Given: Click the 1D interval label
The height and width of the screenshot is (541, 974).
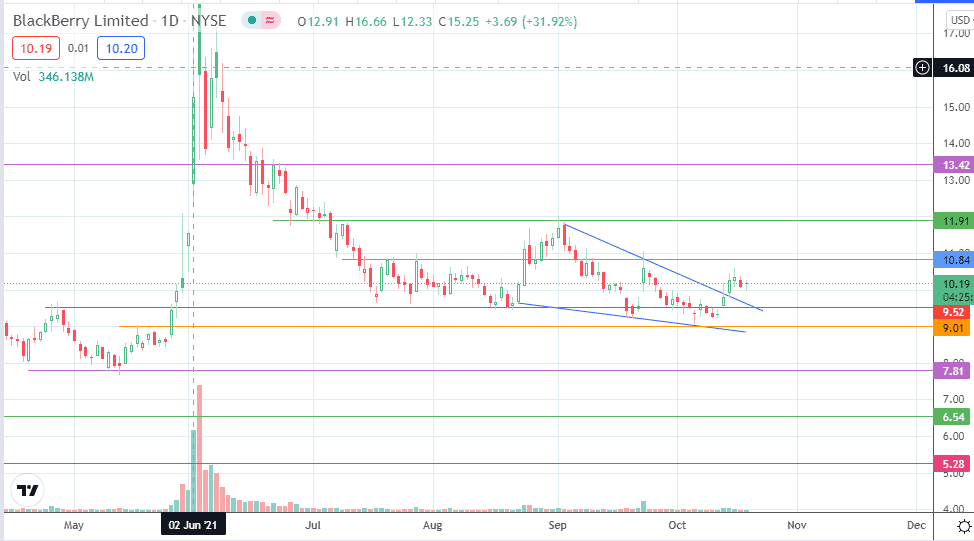Looking at the screenshot, I should pos(170,21).
